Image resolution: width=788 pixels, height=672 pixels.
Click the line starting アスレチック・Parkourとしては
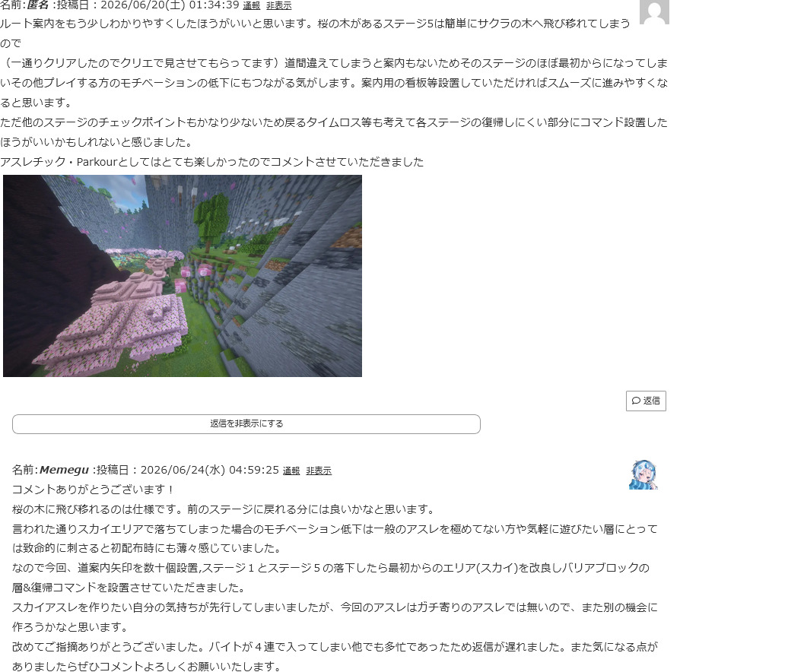[211, 162]
